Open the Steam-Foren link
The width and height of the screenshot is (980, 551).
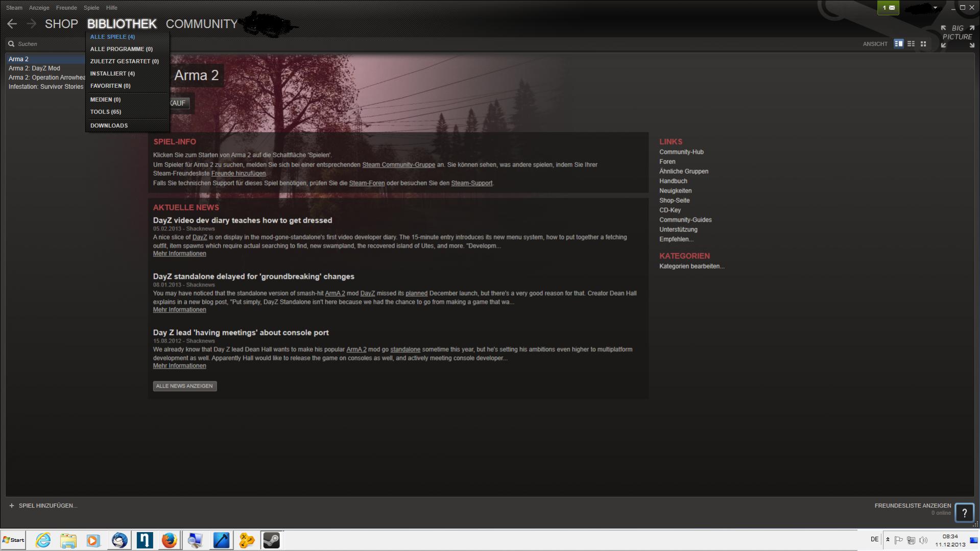tap(367, 183)
